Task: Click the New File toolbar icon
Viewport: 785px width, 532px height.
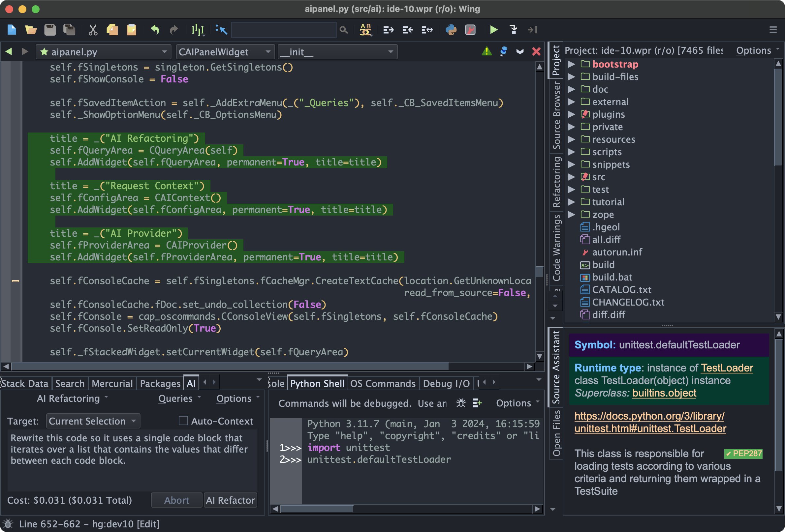Action: 12,30
